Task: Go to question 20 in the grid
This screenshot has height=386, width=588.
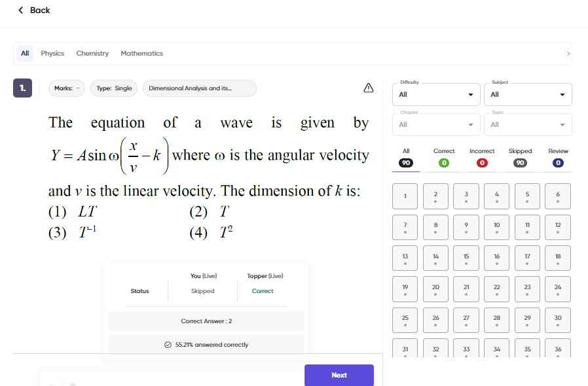Action: point(435,289)
